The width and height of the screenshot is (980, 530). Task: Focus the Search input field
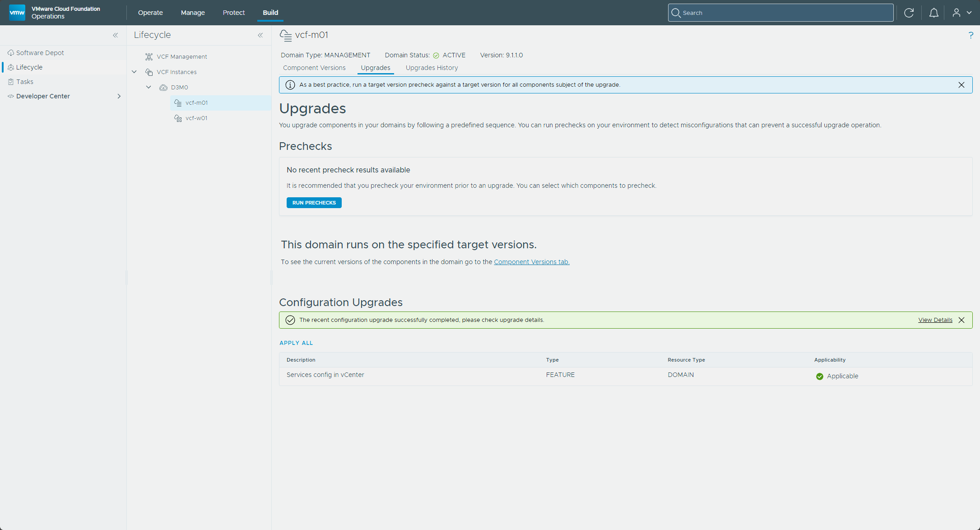click(781, 13)
